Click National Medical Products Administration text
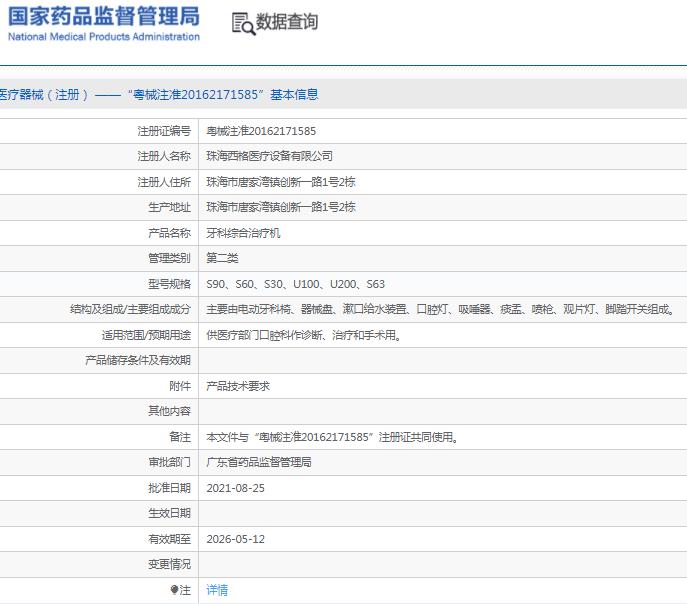This screenshot has height=604, width=687. (x=104, y=37)
